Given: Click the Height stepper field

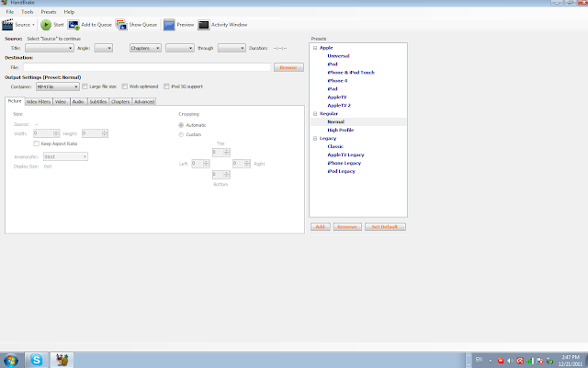Looking at the screenshot, I should [x=95, y=133].
